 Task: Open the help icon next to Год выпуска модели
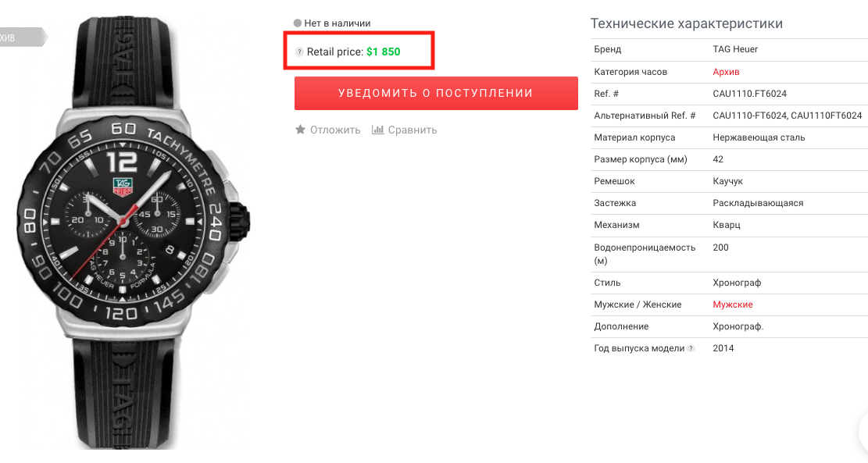coord(691,349)
